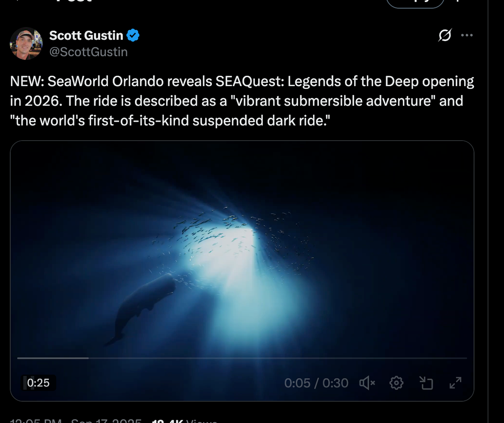The width and height of the screenshot is (504, 423).
Task: Open Scott Gustin's profile avatar
Action: tap(26, 43)
